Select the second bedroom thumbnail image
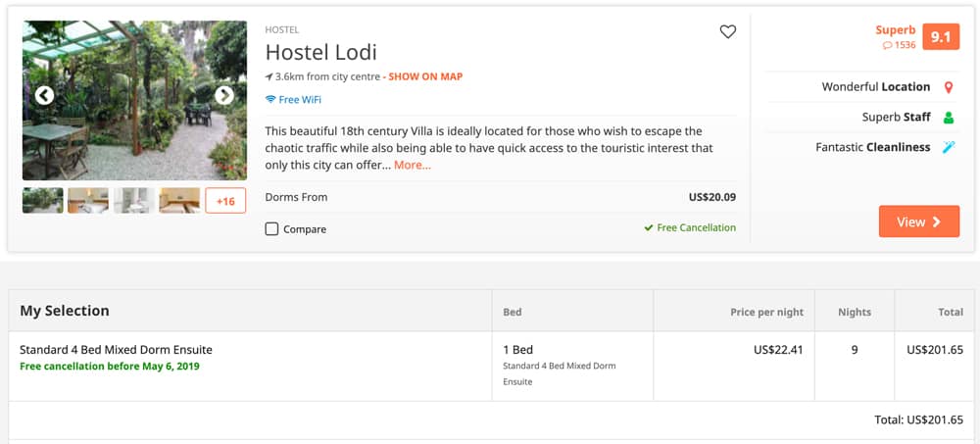The image size is (980, 444). point(88,201)
